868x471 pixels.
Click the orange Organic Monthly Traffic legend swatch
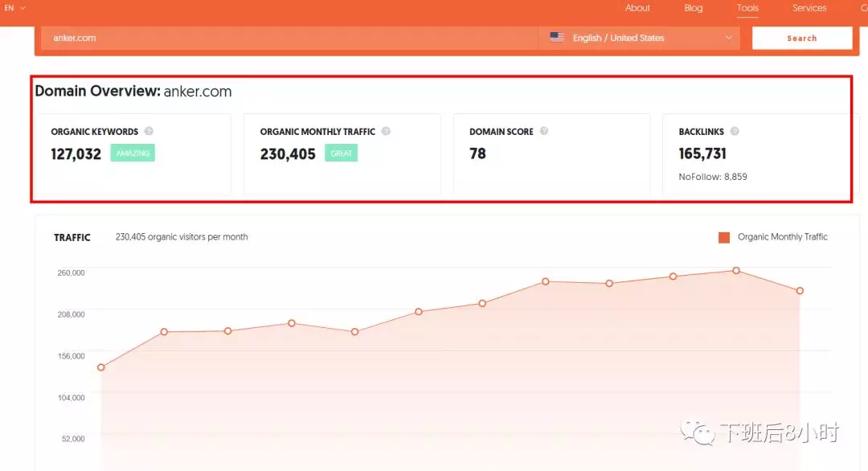pos(723,236)
